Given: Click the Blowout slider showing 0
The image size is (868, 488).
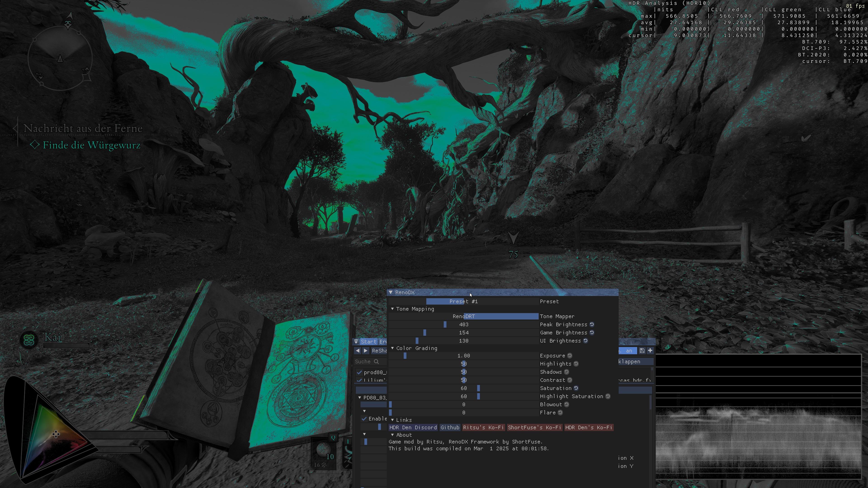Looking at the screenshot, I should [x=464, y=404].
